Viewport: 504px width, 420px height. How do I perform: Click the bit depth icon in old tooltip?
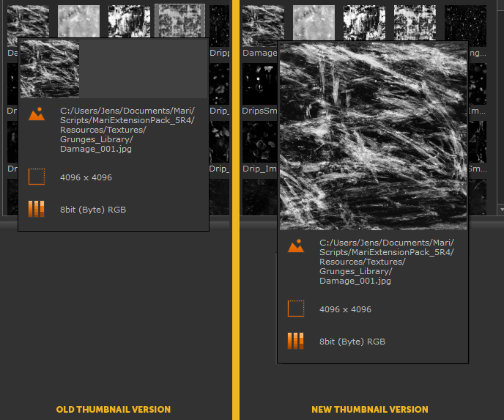(x=37, y=209)
